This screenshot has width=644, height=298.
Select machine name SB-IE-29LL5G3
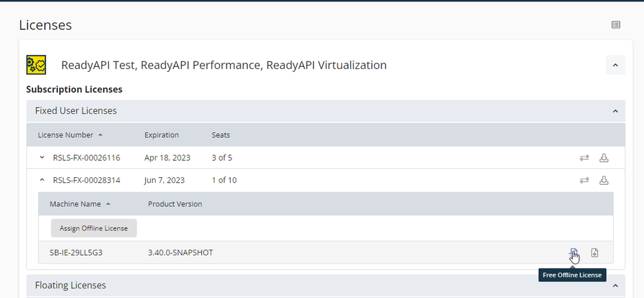click(x=76, y=253)
